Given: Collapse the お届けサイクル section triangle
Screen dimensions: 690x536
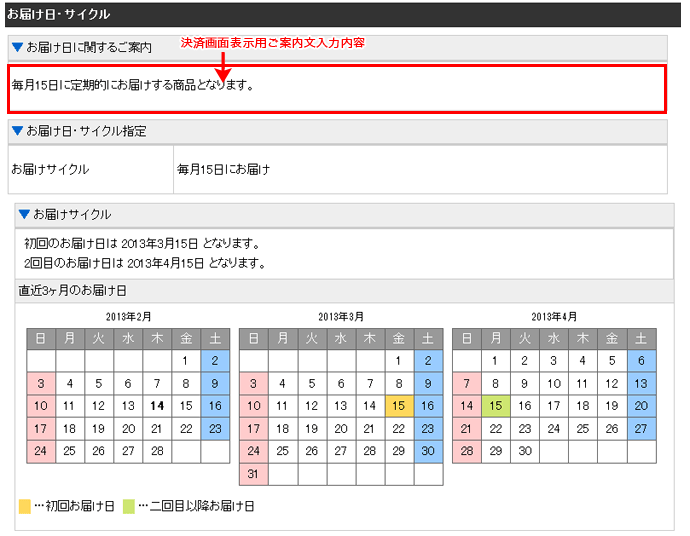Looking at the screenshot, I should pyautogui.click(x=24, y=214).
